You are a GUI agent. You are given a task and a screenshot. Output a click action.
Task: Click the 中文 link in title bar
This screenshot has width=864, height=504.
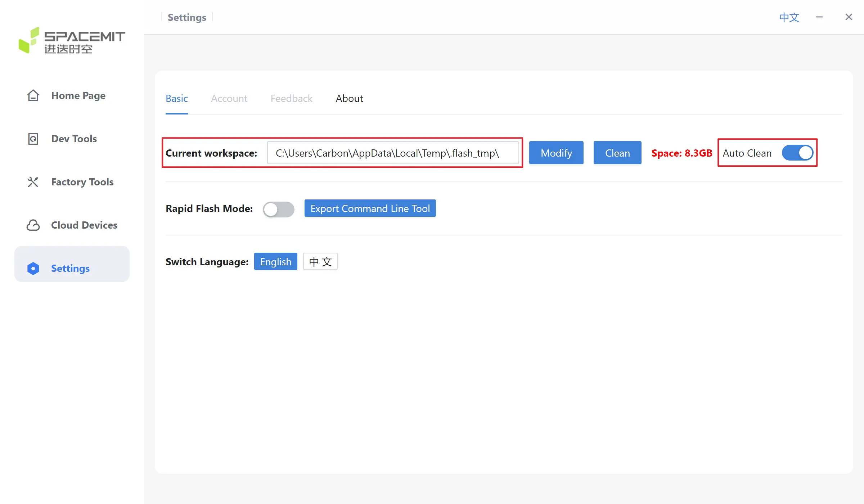tap(789, 17)
